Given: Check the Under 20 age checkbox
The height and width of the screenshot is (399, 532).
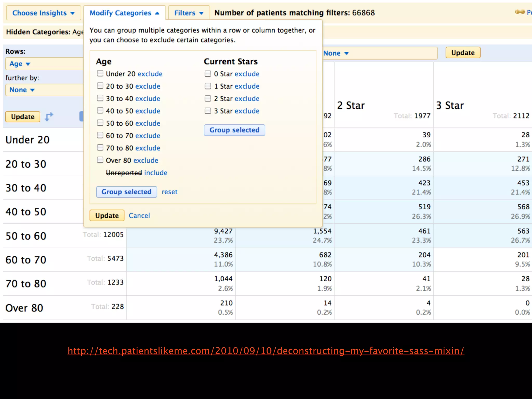Looking at the screenshot, I should 100,74.
